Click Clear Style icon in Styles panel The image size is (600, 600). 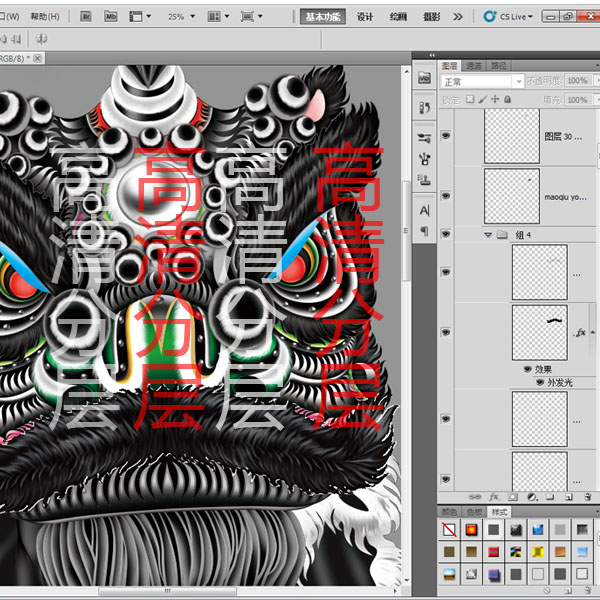[x=548, y=591]
